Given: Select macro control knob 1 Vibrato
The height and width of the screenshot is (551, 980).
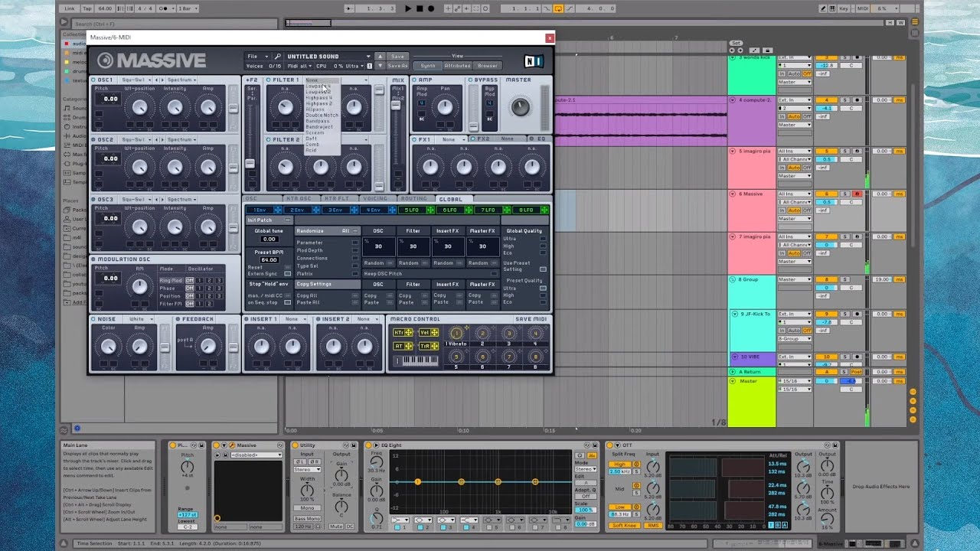Looking at the screenshot, I should click(456, 333).
